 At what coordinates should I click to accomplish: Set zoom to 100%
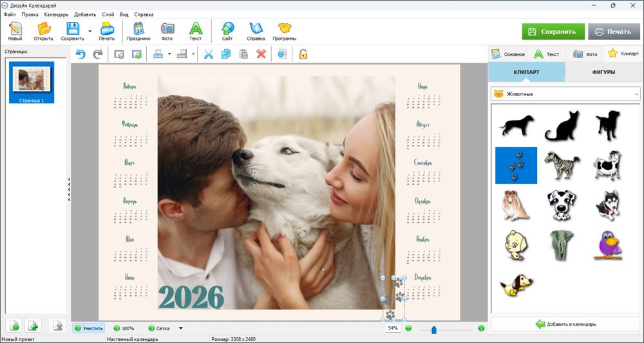[124, 328]
